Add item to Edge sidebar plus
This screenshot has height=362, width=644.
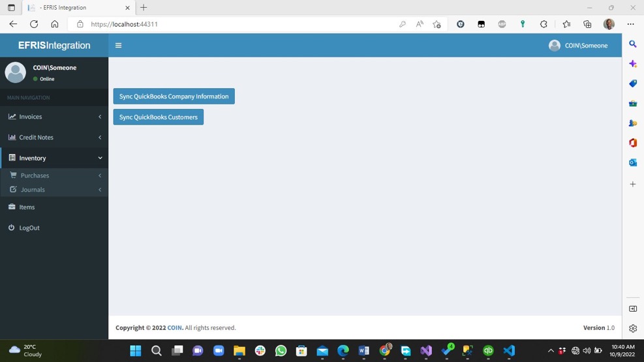(633, 184)
